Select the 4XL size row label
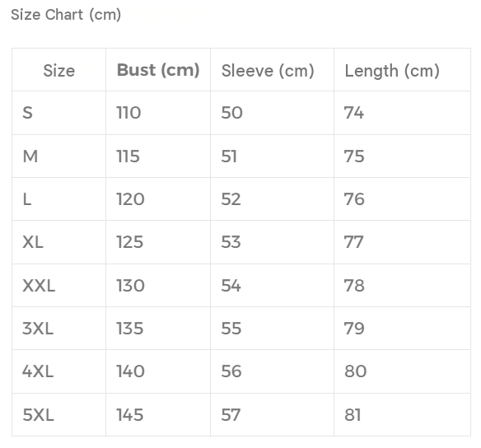The height and width of the screenshot is (448, 481). [38, 371]
